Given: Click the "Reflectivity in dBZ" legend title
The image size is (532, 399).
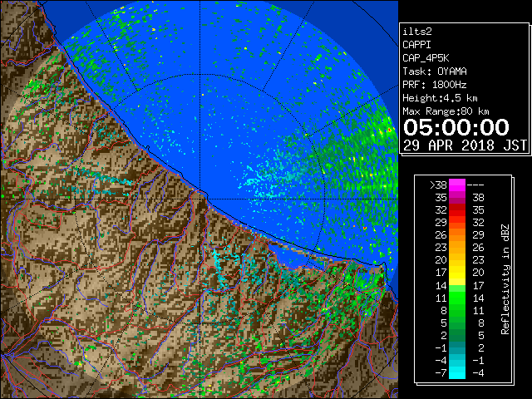Looking at the screenshot, I should (505, 279).
